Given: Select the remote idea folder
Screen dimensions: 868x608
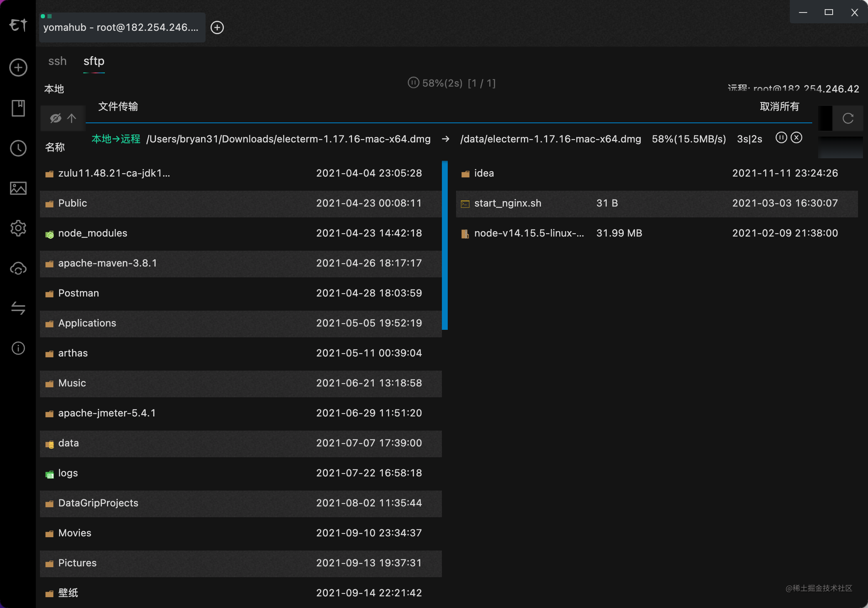Looking at the screenshot, I should pyautogui.click(x=657, y=173).
